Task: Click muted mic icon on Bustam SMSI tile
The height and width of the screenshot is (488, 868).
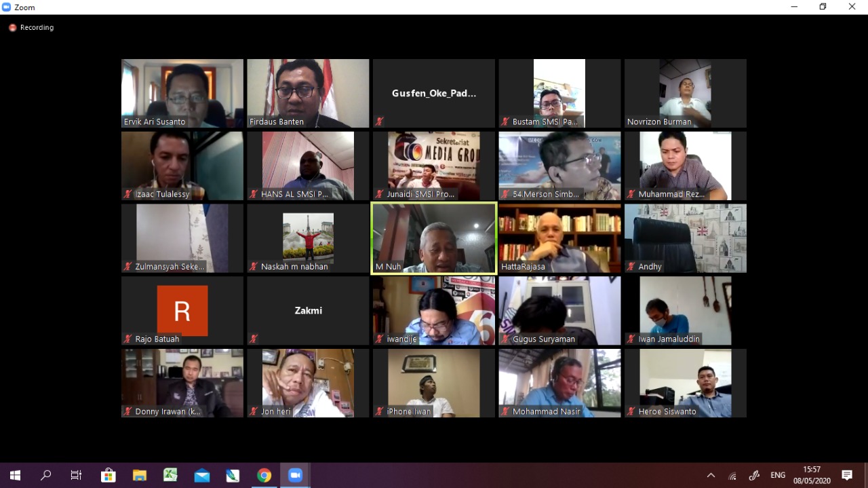Action: (505, 122)
